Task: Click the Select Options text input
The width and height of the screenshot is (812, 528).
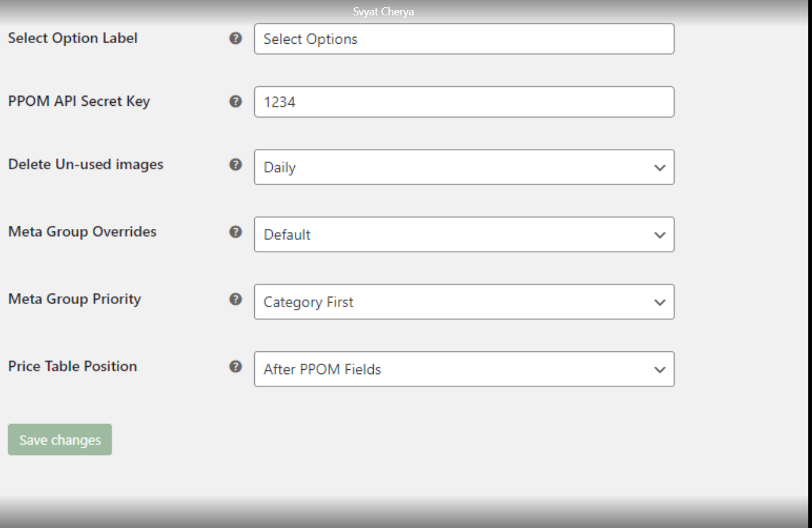Action: click(x=464, y=39)
